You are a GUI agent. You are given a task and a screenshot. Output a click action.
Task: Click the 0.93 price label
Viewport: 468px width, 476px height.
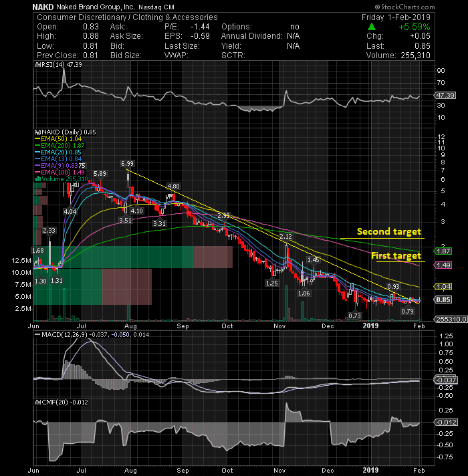[393, 287]
